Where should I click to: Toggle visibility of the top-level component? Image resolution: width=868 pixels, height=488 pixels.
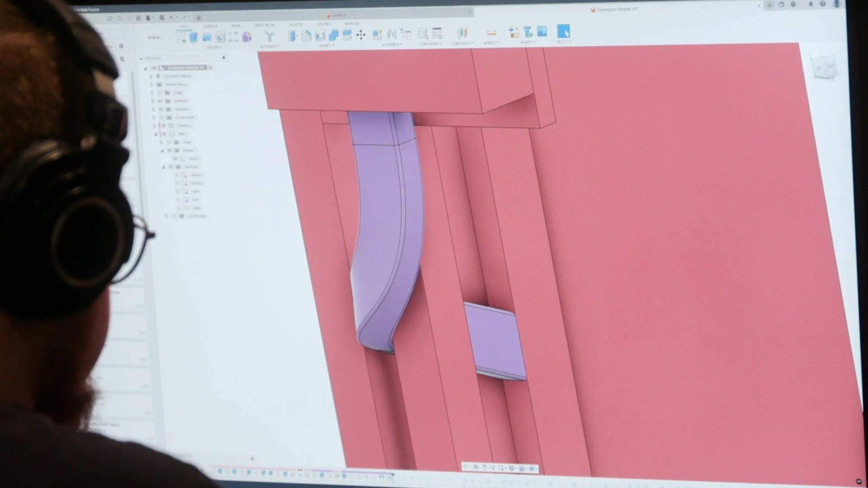[154, 68]
